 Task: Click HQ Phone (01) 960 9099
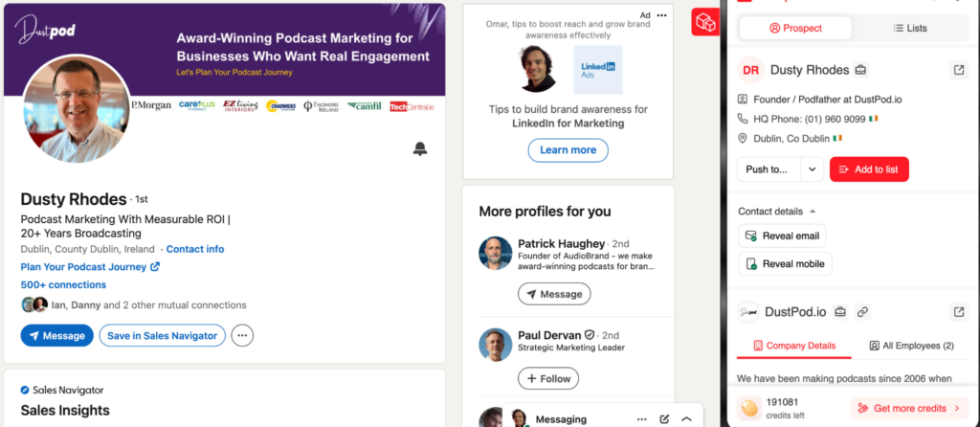point(810,119)
